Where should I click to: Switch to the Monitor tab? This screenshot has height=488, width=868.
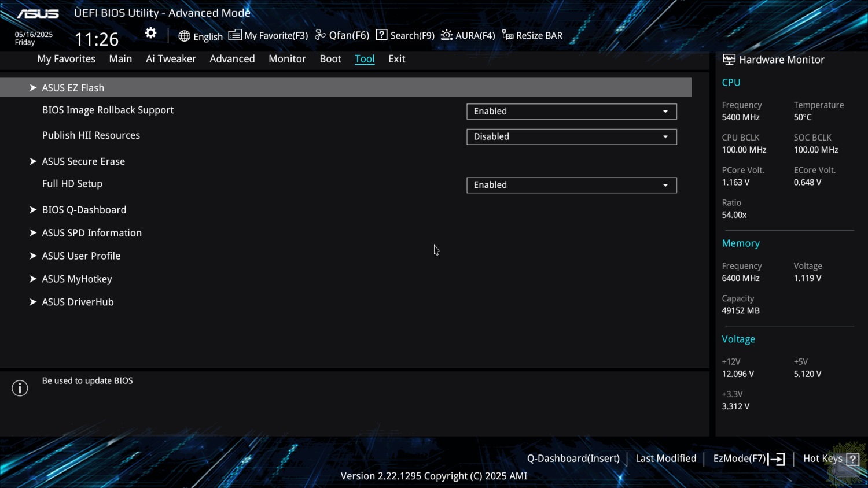(287, 59)
